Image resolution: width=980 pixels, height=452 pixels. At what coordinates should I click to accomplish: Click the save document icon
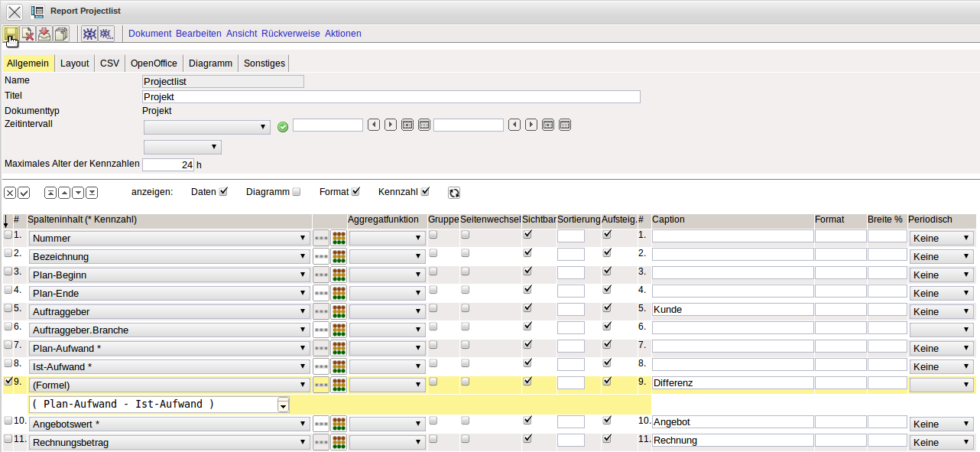click(11, 34)
